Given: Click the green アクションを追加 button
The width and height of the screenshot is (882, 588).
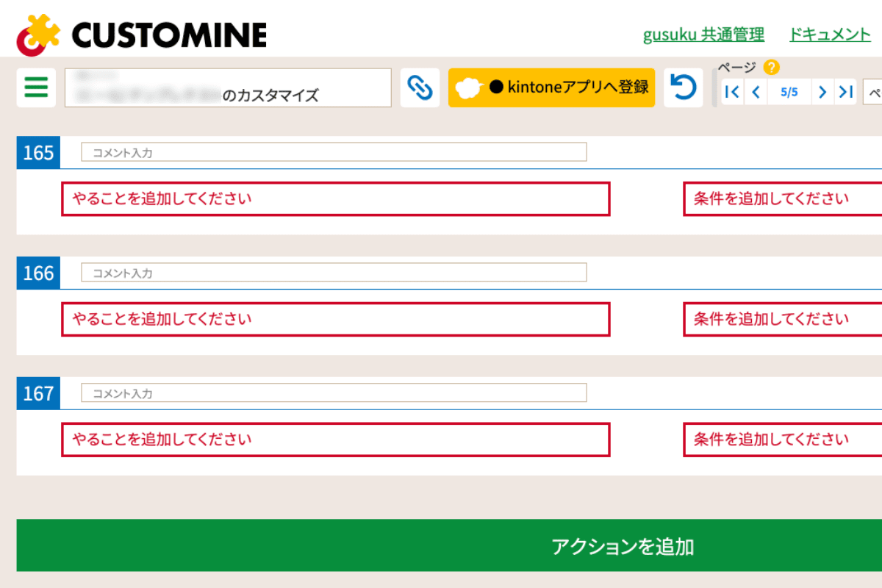Looking at the screenshot, I should pos(623,545).
